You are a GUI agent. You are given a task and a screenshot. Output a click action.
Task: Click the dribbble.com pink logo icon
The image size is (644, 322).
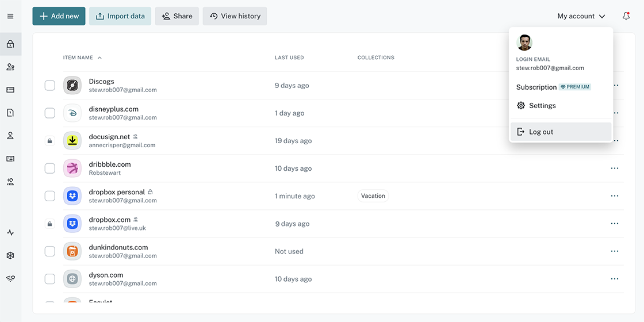(x=72, y=168)
